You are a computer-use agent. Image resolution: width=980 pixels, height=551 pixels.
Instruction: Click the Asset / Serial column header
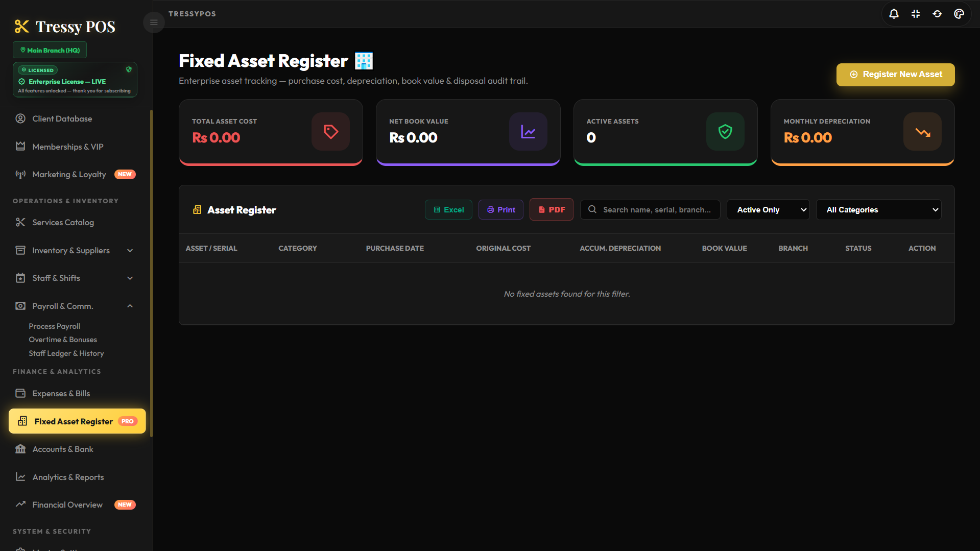[211, 248]
